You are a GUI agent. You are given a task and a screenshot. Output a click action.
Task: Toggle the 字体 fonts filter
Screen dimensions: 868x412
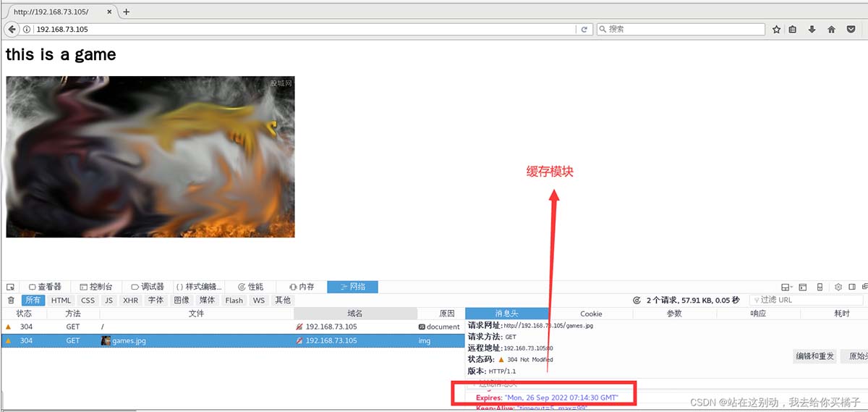pyautogui.click(x=156, y=300)
